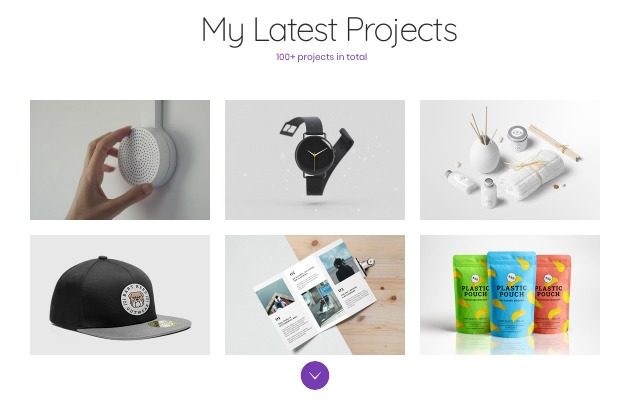Open the black wristwatch project thumbnail
Viewport: 630px width, 400px height.
coord(315,160)
